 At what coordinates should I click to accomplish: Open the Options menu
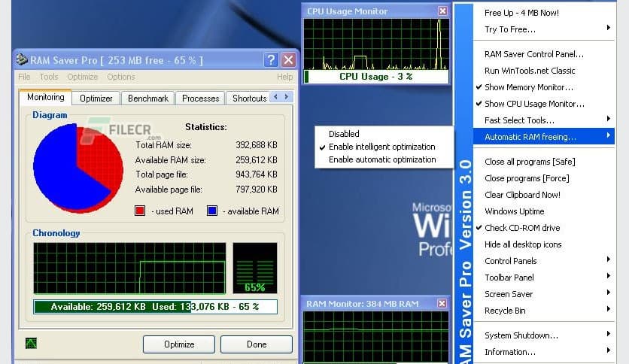[x=120, y=77]
